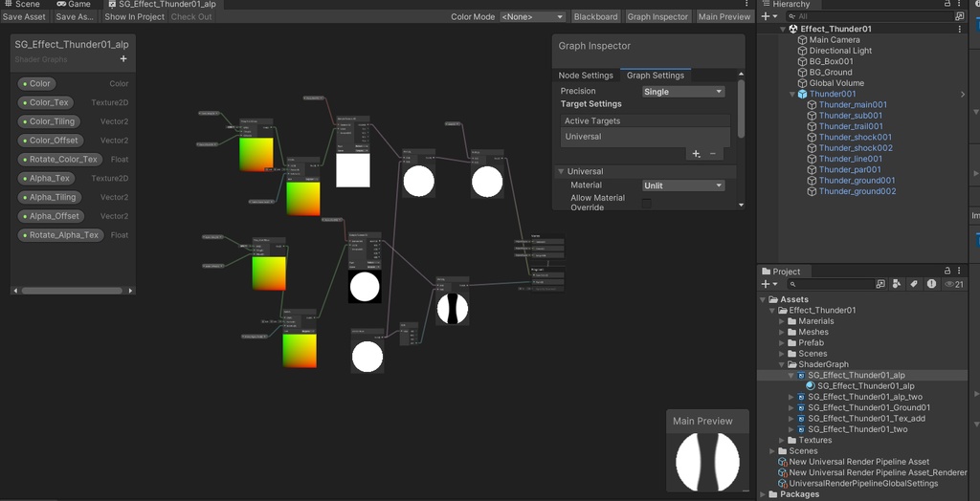Click the SG_Effect_Thunder01_alp material sphere icon
This screenshot has height=501, width=980.
click(x=811, y=386)
